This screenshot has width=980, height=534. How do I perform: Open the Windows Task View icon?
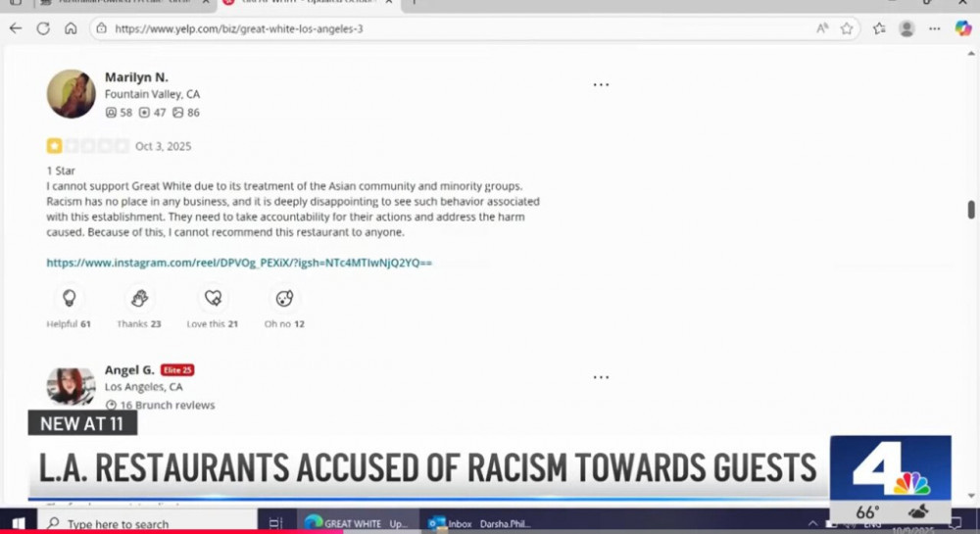click(275, 524)
